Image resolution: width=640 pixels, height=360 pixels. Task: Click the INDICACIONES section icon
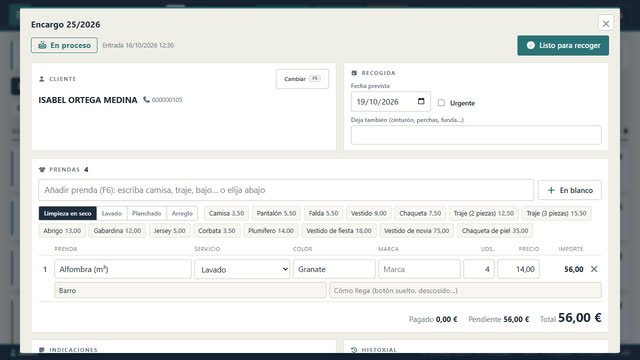tap(42, 350)
